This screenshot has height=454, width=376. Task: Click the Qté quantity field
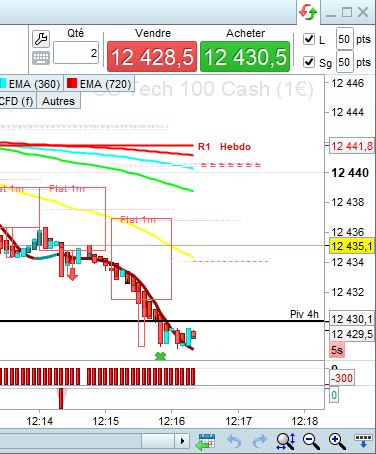(76, 53)
